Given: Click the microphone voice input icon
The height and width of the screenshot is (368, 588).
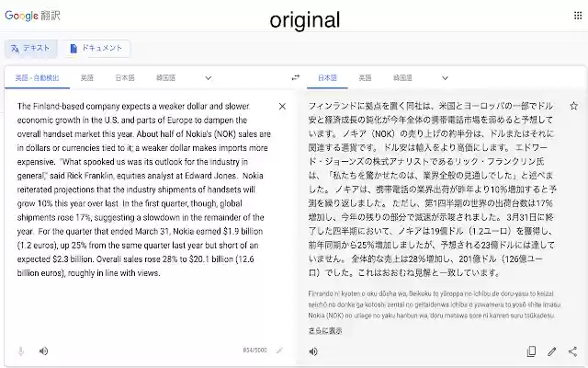Looking at the screenshot, I should (x=21, y=351).
